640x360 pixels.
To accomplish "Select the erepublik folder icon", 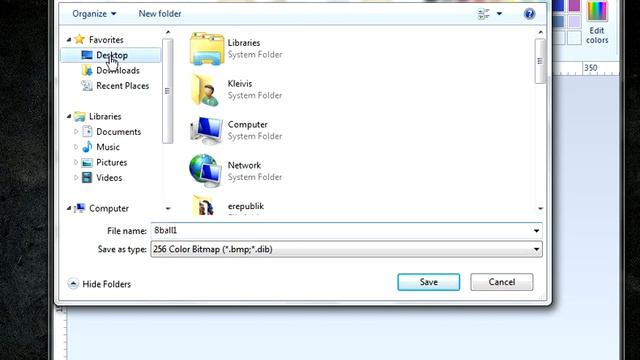I will (203, 205).
